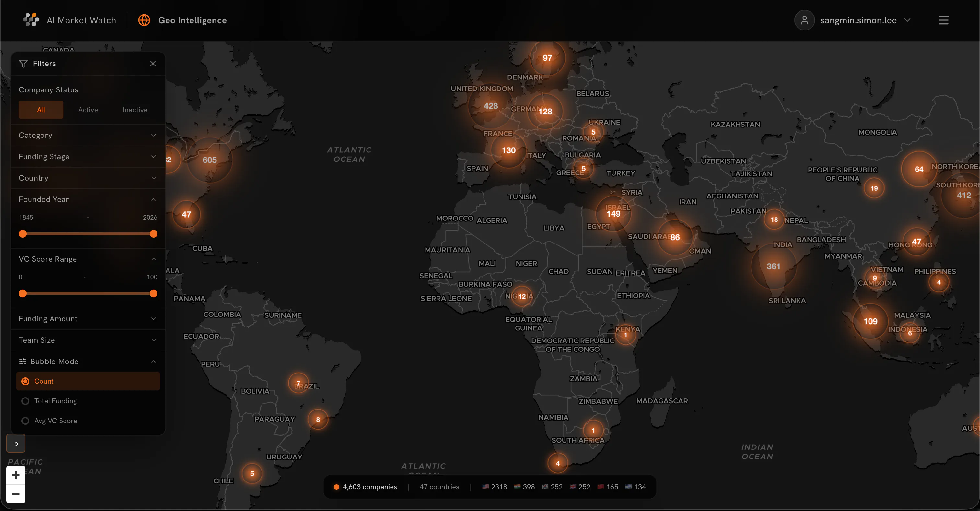
Task: Expand the Category filter
Action: tap(88, 135)
